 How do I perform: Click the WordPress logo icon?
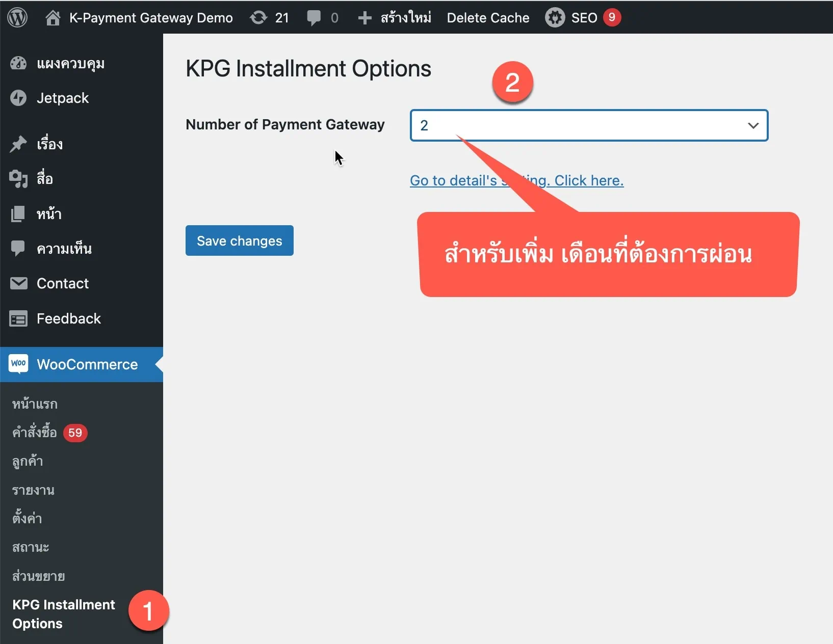17,17
